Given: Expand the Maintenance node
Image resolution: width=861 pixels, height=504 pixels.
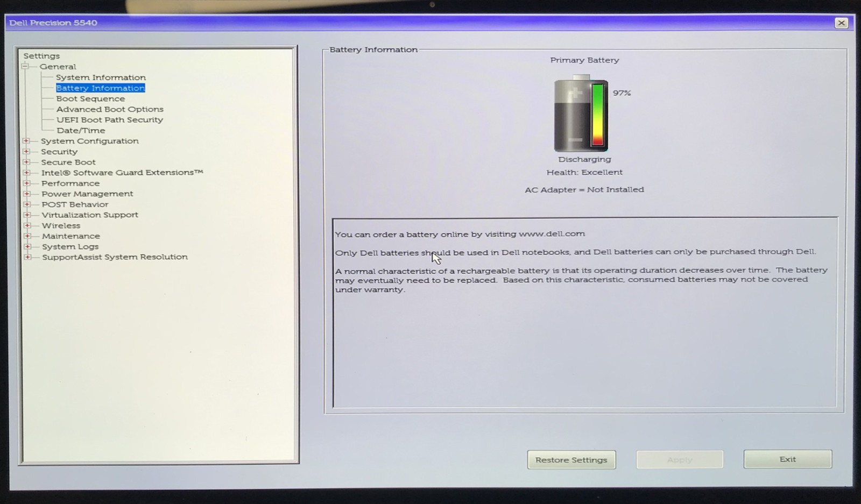Looking at the screenshot, I should click(27, 236).
